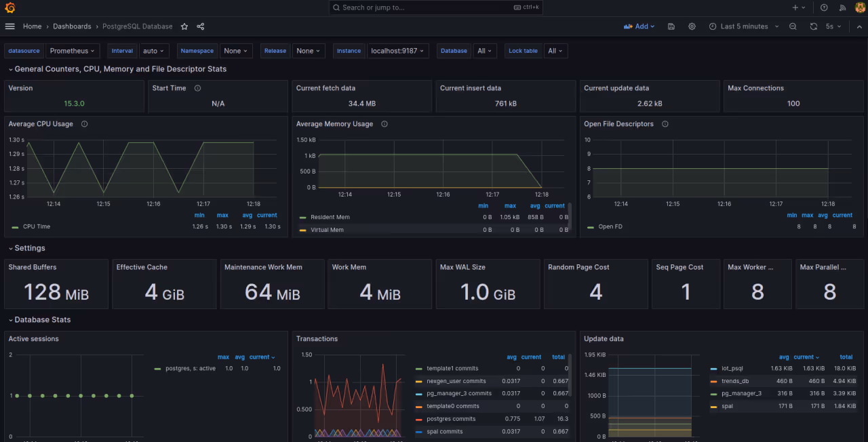Open the help question-mark menu

824,7
